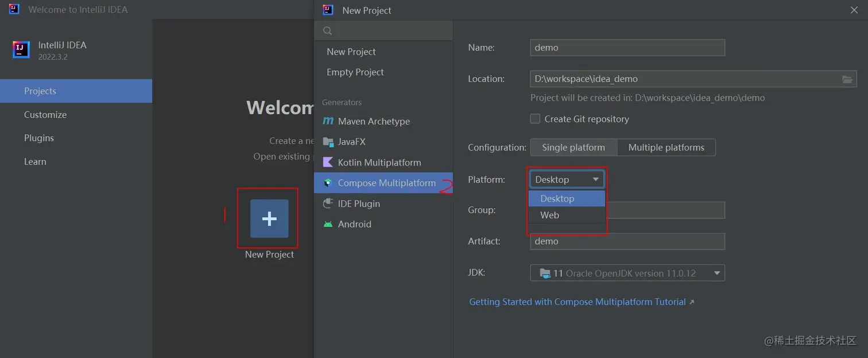Choose Web from the platform list
The height and width of the screenshot is (358, 868).
[550, 215]
